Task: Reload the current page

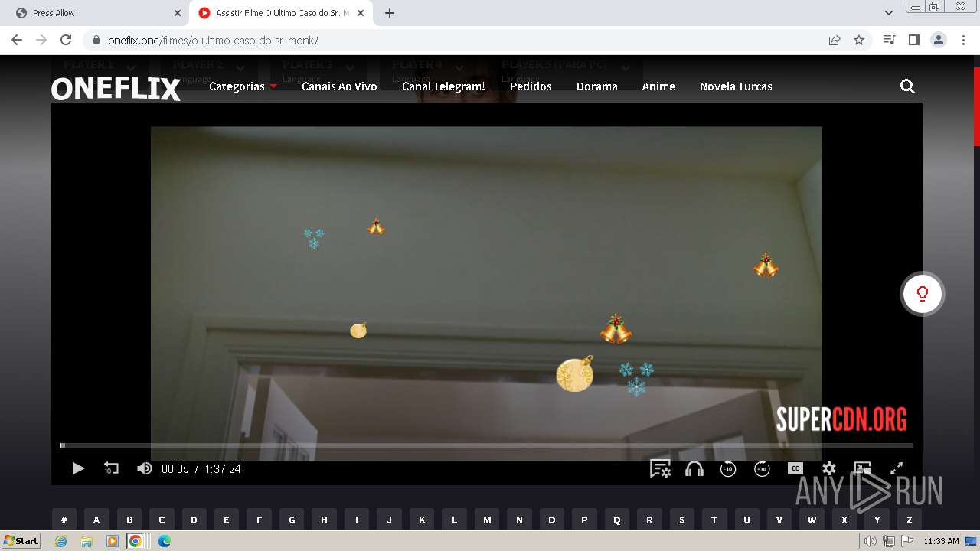Action: point(66,40)
